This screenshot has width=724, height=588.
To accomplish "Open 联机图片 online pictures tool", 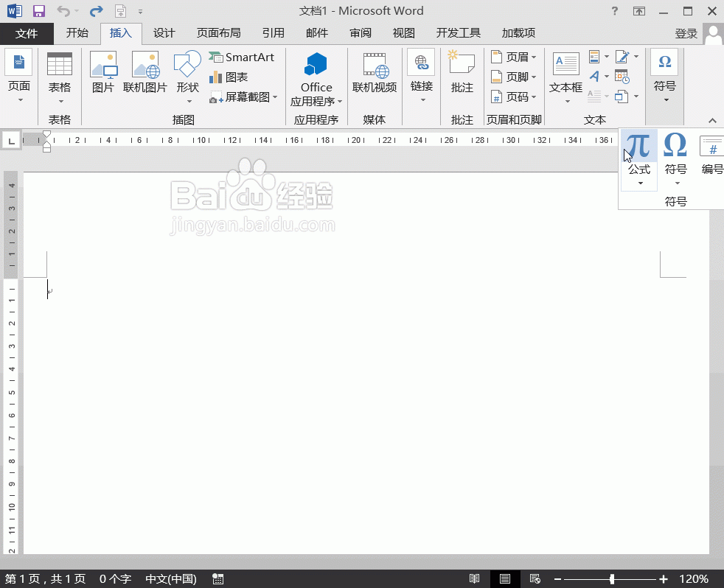I will click(145, 72).
